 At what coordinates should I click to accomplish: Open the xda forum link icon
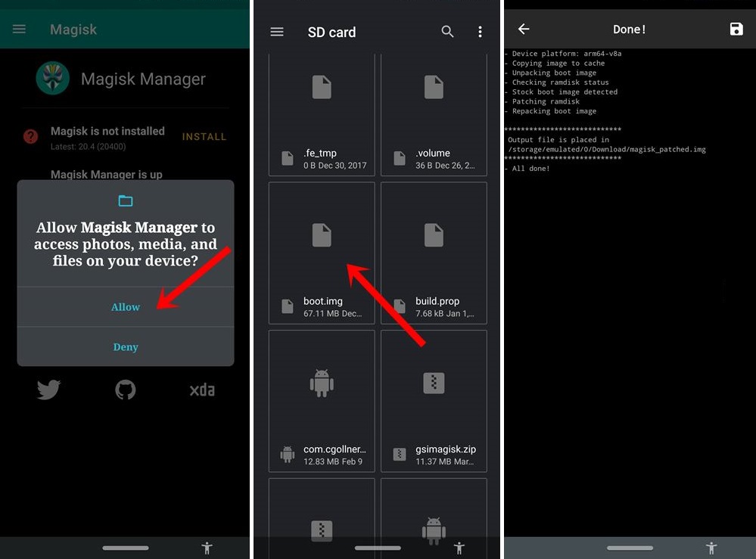(202, 390)
